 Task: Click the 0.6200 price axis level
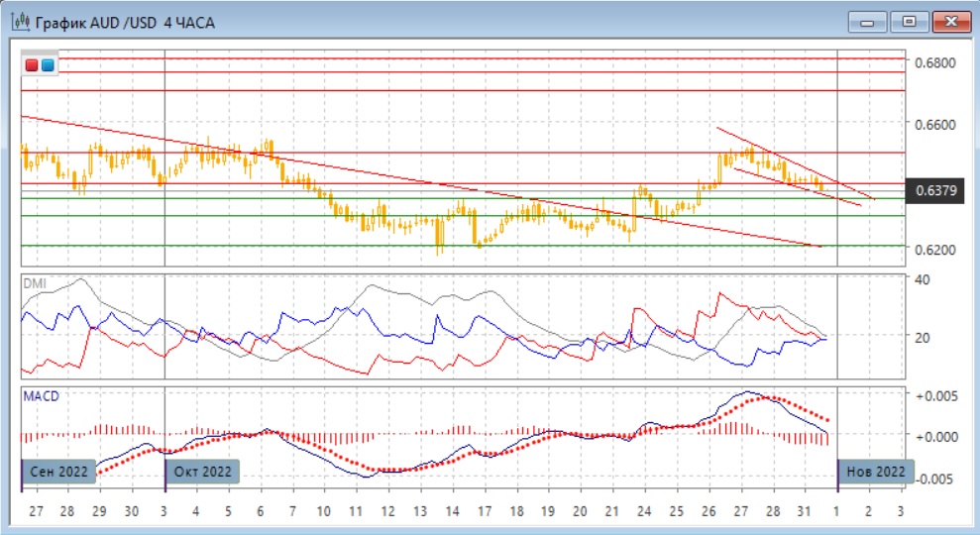tap(934, 250)
